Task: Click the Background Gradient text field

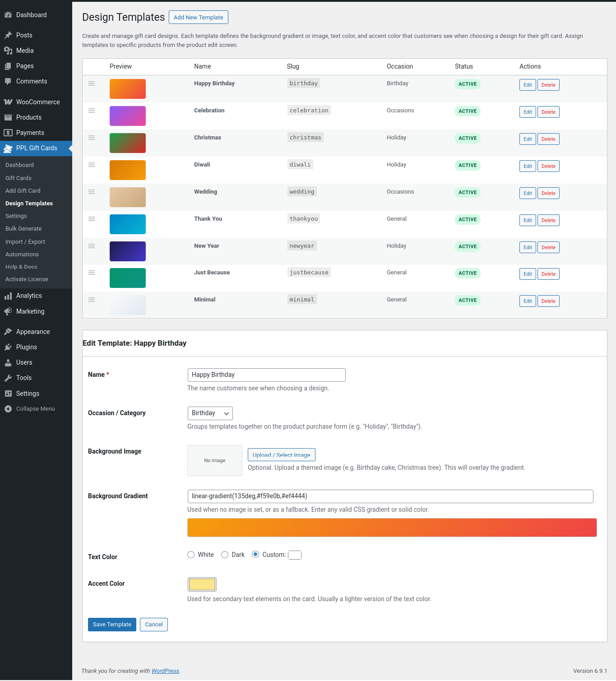Action: pyautogui.click(x=390, y=496)
